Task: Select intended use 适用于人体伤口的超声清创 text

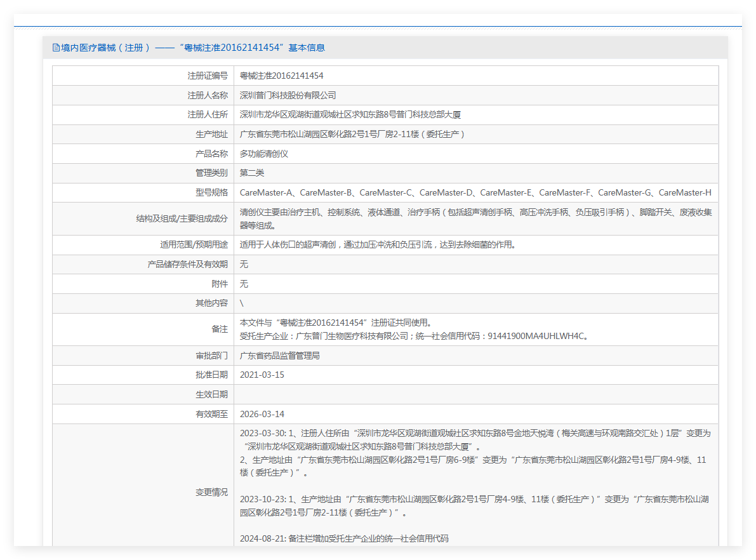Action: [379, 245]
